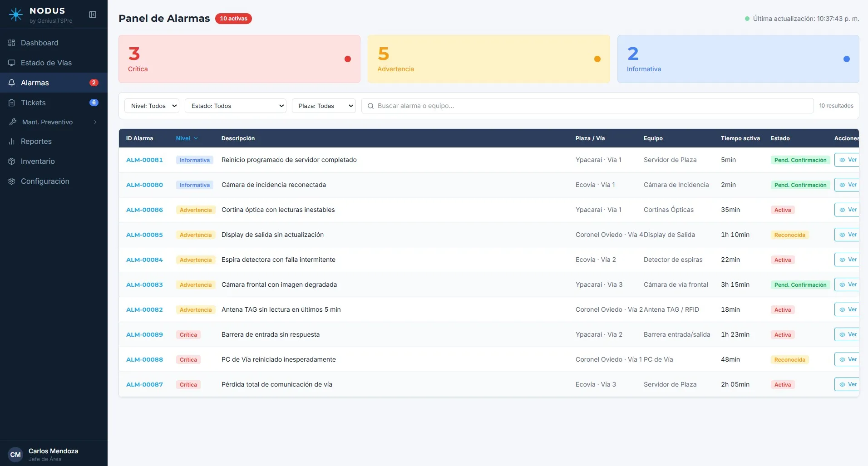Open the Configuración section
This screenshot has height=466, width=868.
pyautogui.click(x=54, y=181)
